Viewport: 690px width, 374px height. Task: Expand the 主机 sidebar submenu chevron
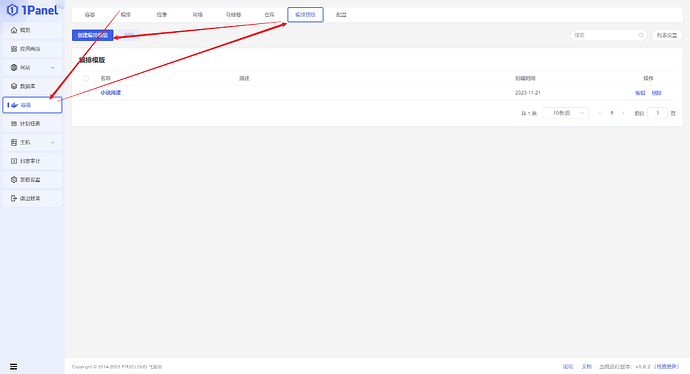pos(53,143)
